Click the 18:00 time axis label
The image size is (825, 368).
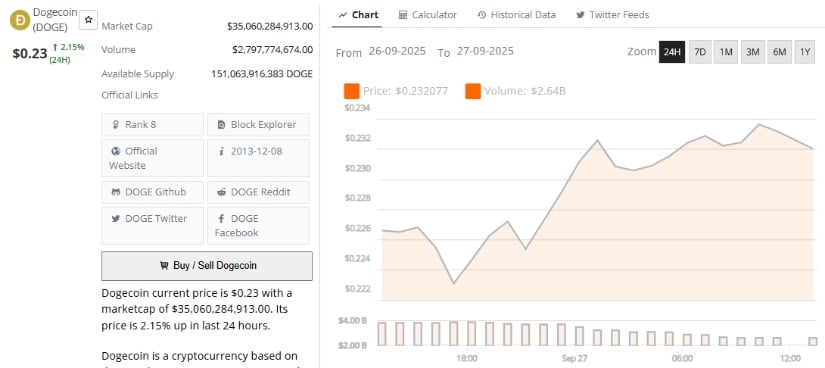point(467,358)
